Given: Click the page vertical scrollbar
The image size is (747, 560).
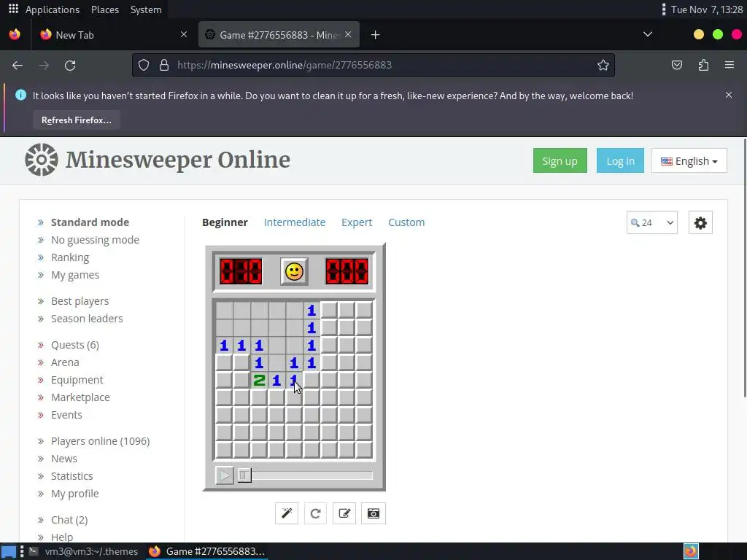Looking at the screenshot, I should tap(744, 267).
